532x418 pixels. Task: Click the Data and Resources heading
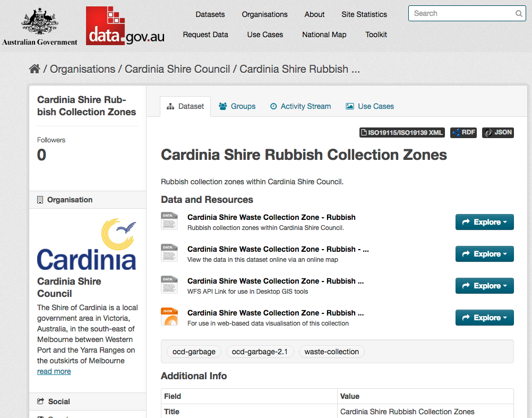(x=207, y=200)
